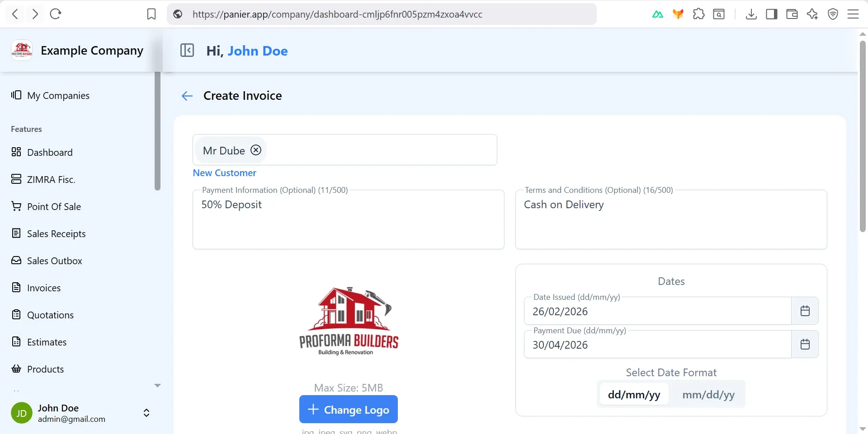Click the page scroll-up arrow
The image size is (868, 434).
tap(863, 34)
